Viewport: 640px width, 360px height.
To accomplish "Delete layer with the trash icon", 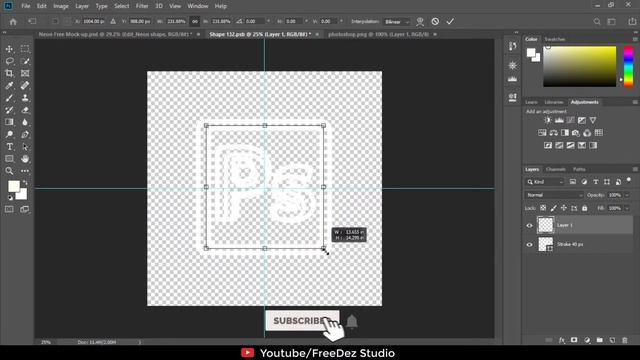I will pos(624,340).
